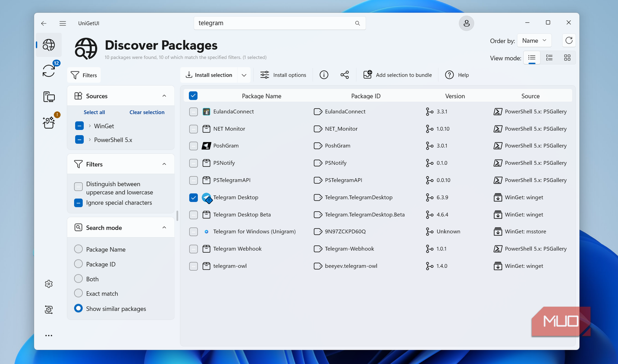Open the Order by Name dropdown
The image size is (618, 364).
534,41
